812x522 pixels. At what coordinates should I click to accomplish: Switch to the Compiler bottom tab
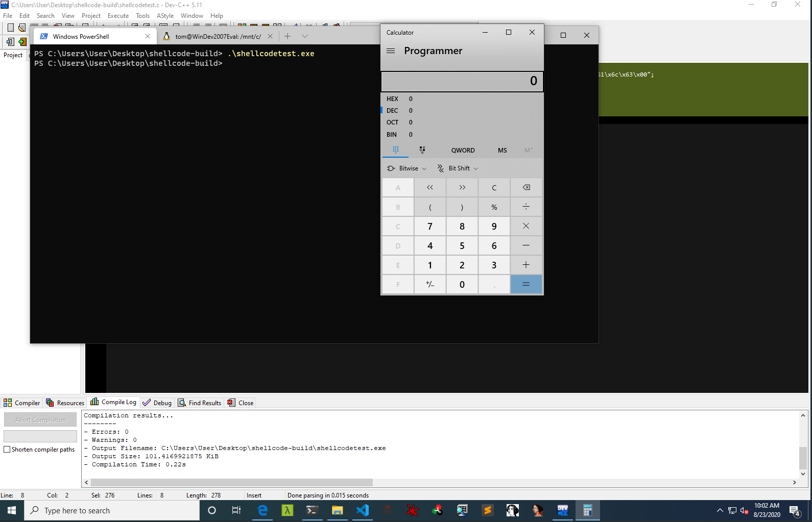click(x=22, y=403)
